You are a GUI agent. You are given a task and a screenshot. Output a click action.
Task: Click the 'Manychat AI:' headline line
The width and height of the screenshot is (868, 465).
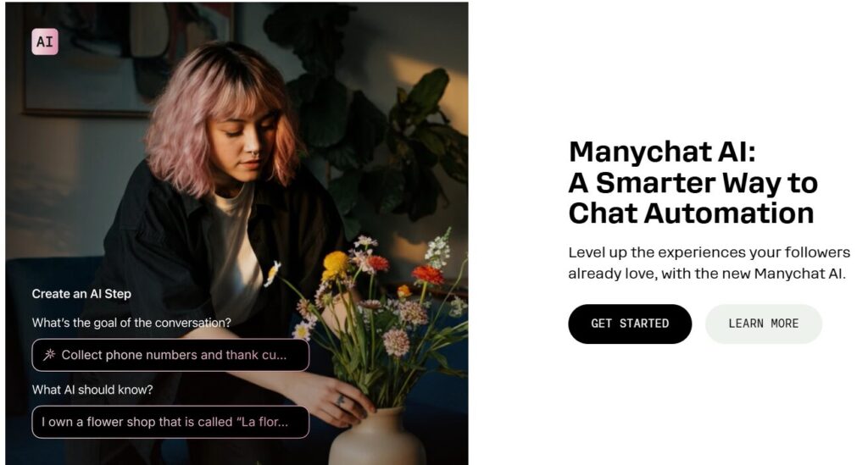(662, 152)
